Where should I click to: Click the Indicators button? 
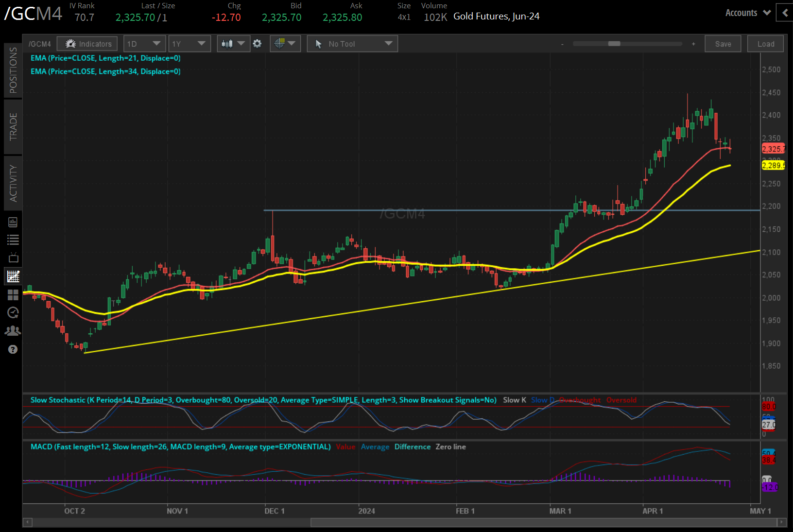(x=87, y=44)
